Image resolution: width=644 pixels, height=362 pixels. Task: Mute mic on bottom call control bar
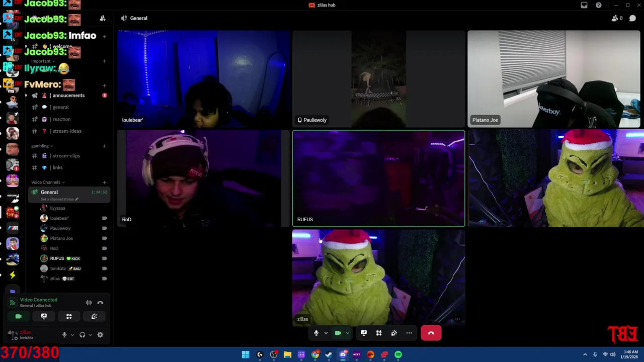pos(316,333)
